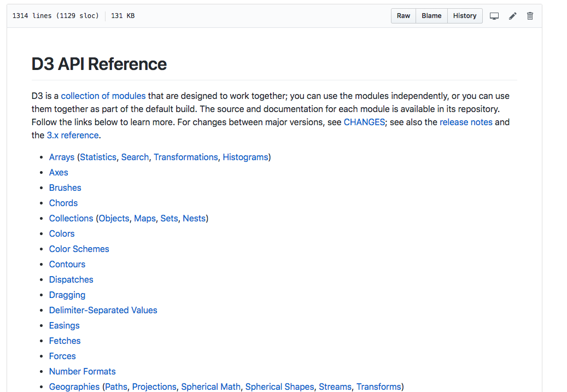567x392 pixels.
Task: Open the Dragging link
Action: pyautogui.click(x=67, y=295)
